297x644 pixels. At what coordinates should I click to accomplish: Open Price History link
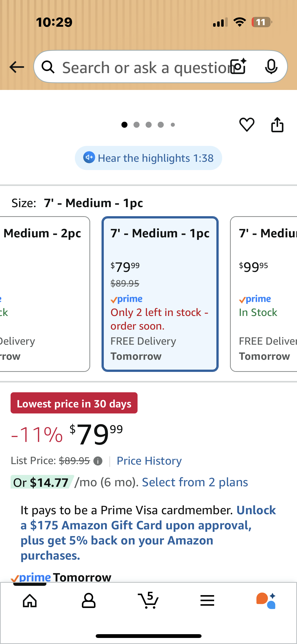149,461
